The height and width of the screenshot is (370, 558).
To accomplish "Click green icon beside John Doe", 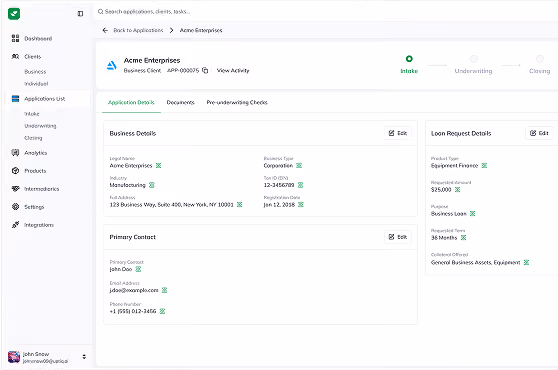I will [138, 269].
